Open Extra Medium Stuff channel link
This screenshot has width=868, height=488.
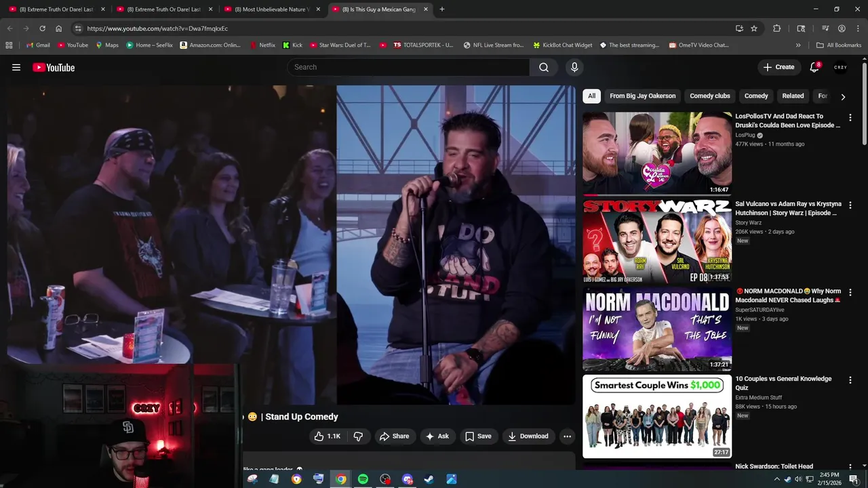click(758, 398)
